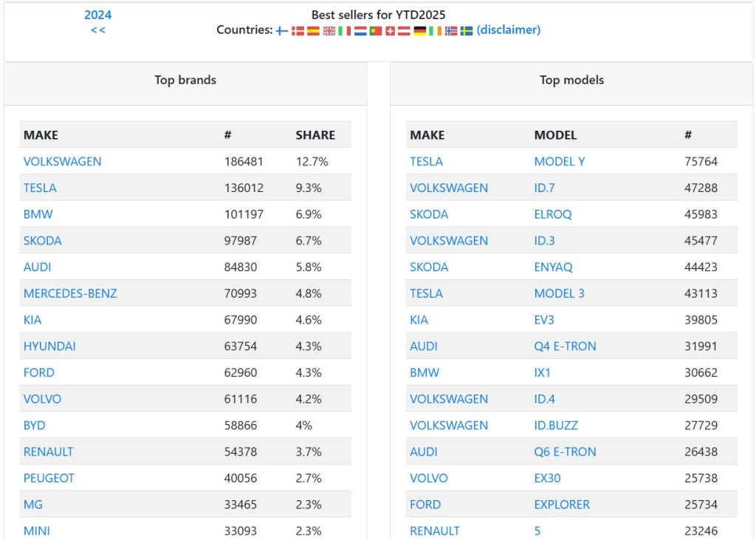Open the VOLKSWAGEN brand link in Top brands
Image resolution: width=756 pixels, height=540 pixels.
pyautogui.click(x=62, y=161)
